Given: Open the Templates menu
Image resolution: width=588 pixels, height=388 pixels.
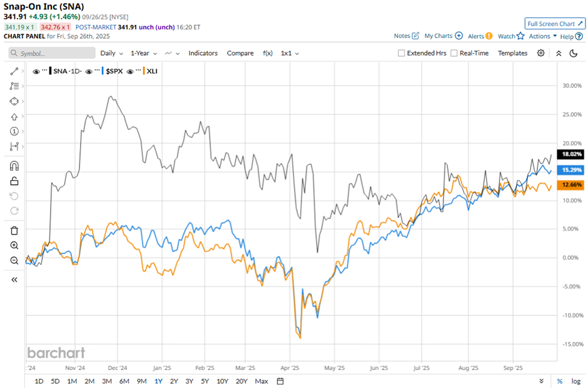Looking at the screenshot, I should [512, 53].
